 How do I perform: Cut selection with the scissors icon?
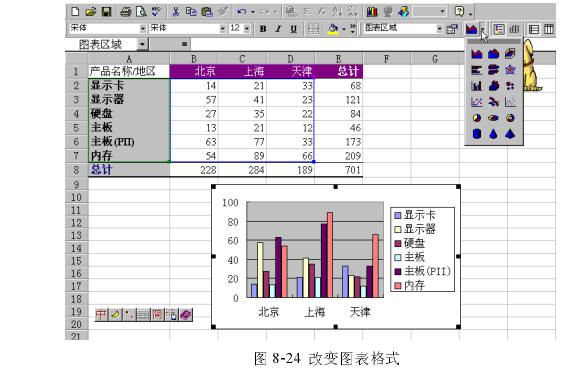pyautogui.click(x=176, y=12)
